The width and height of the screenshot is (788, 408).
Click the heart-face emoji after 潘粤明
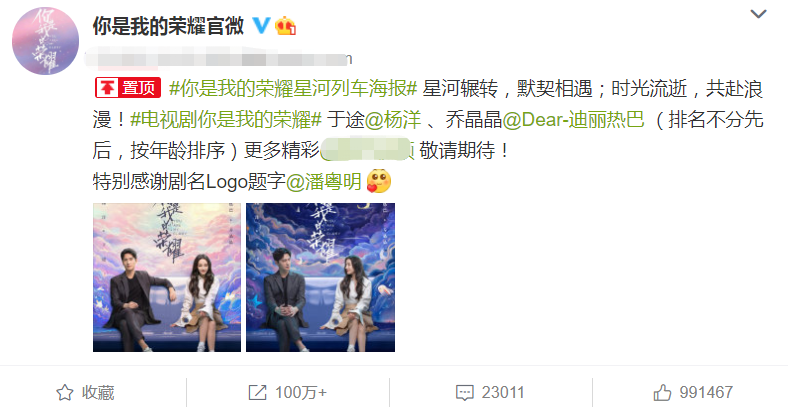(x=378, y=181)
